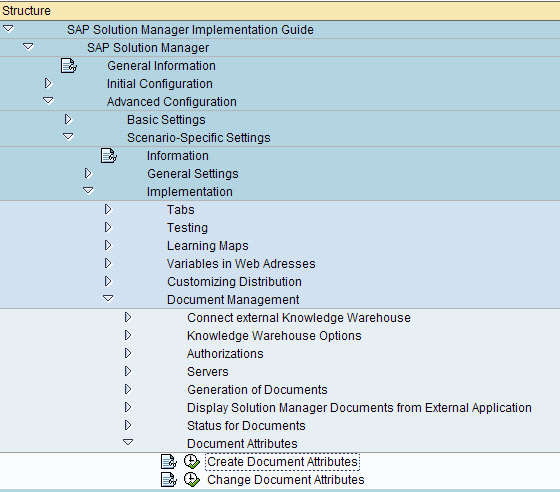Expand the Knowledge Warehouse Options node
This screenshot has height=492, width=560.
click(x=128, y=335)
